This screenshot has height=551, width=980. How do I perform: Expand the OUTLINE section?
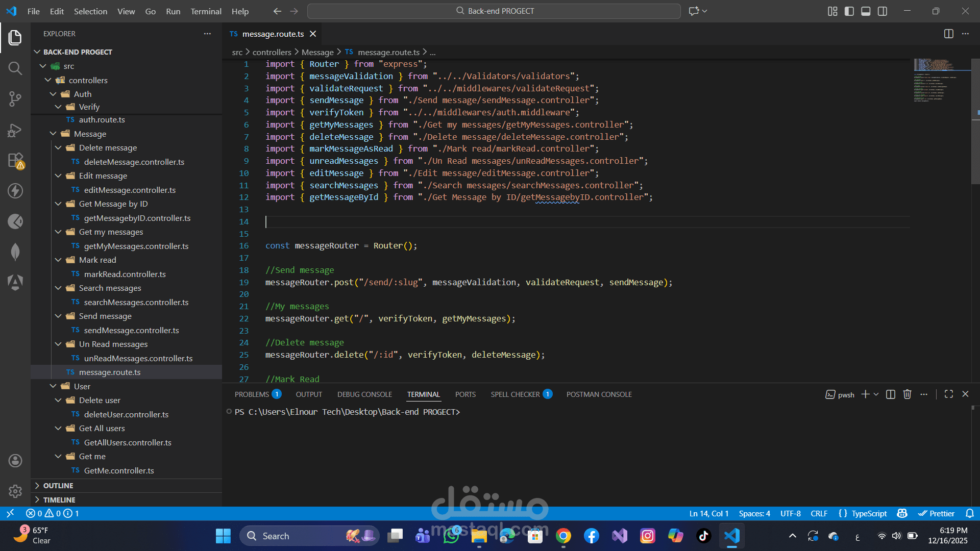[58, 486]
